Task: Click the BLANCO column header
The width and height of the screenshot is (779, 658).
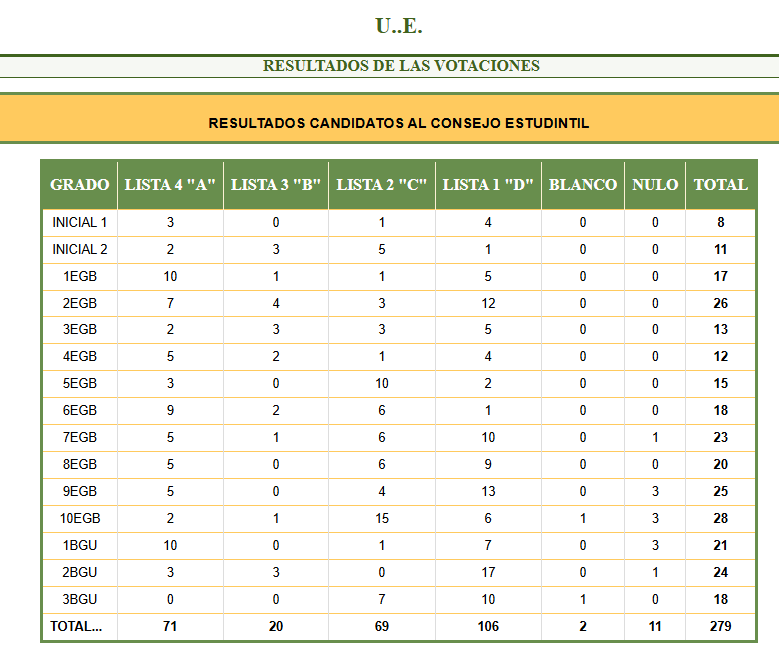Action: [x=583, y=185]
